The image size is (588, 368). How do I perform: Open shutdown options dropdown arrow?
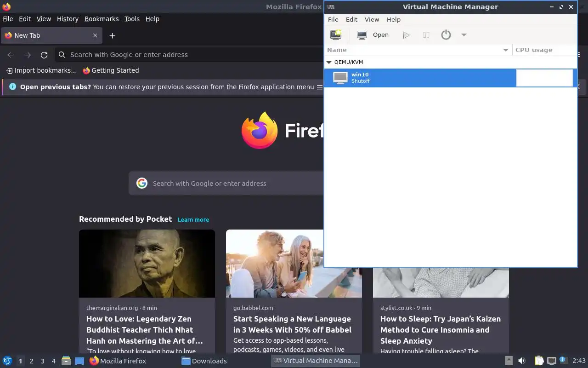point(464,35)
